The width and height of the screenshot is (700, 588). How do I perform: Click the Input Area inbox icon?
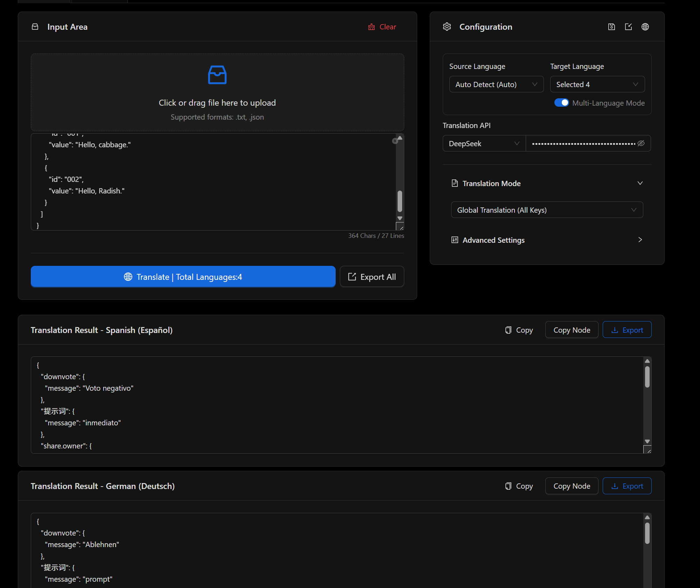(35, 27)
